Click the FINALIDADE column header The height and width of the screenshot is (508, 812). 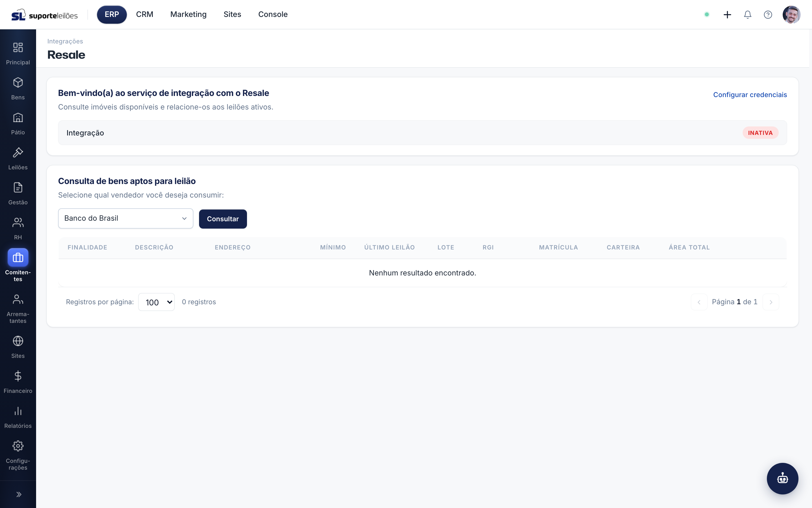click(x=87, y=247)
